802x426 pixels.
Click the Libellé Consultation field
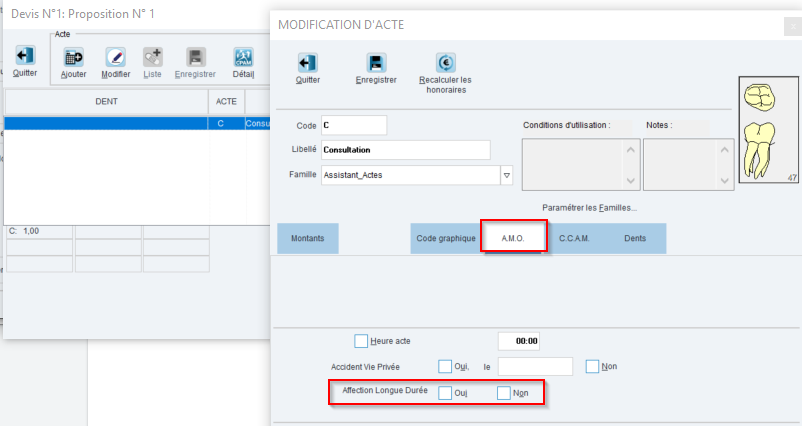point(406,150)
